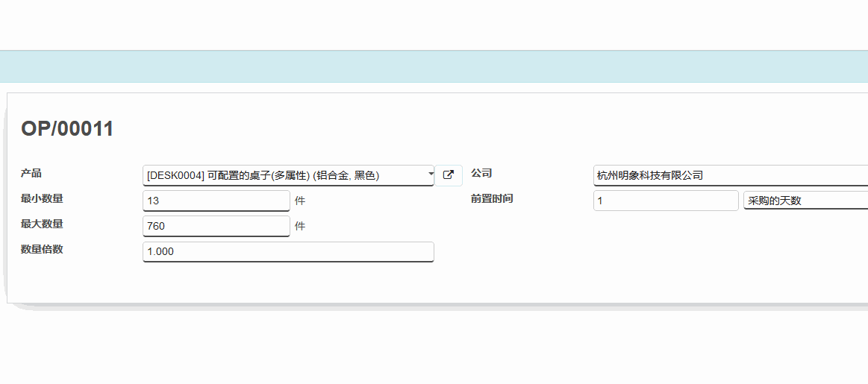Click the 公司 label
Image resolution: width=868 pixels, height=384 pixels.
pyautogui.click(x=481, y=173)
